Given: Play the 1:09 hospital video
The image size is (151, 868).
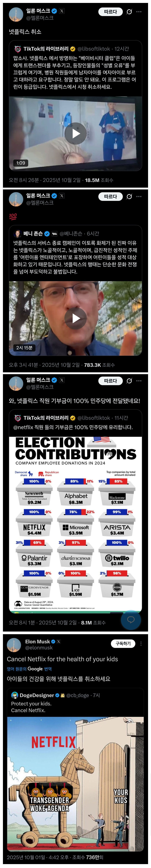Looking at the screenshot, I should (x=75, y=134).
